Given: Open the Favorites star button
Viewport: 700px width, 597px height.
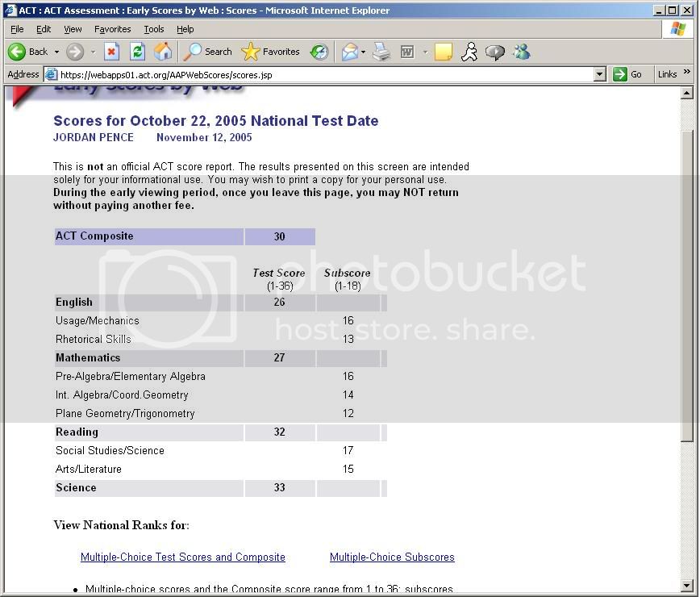Looking at the screenshot, I should pyautogui.click(x=270, y=52).
